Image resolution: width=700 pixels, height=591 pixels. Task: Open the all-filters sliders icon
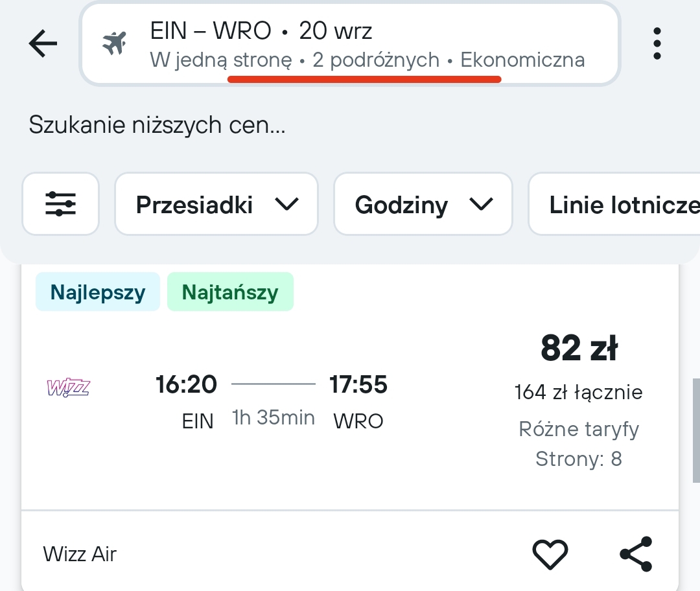tap(60, 204)
